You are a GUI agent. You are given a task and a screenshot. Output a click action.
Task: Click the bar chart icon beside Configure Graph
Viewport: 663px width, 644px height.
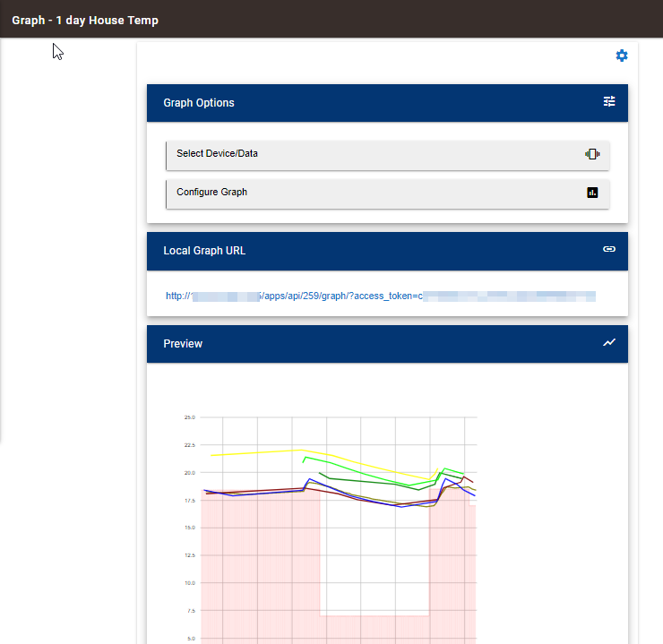[x=592, y=192]
